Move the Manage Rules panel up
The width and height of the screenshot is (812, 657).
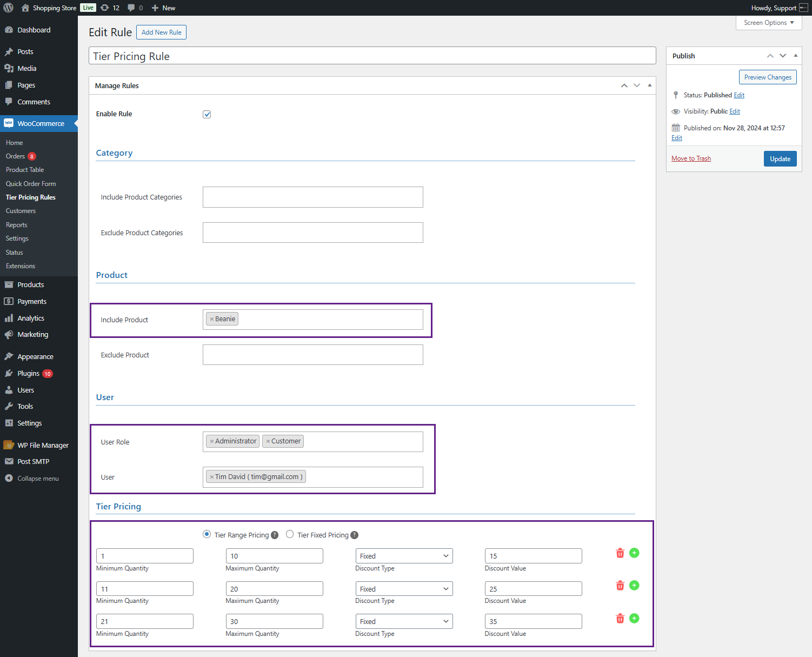tap(624, 85)
